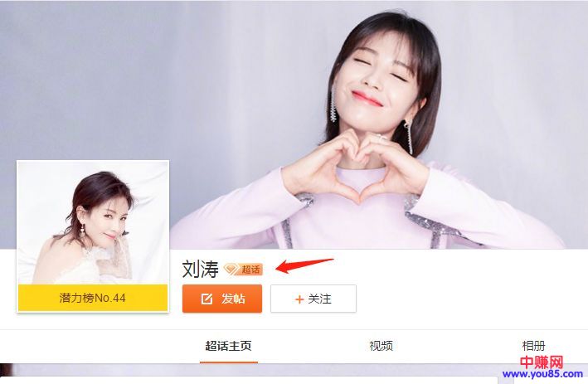Click the pencil icon on 发帖 button
Screen dimensions: 588x384
[x=207, y=299]
